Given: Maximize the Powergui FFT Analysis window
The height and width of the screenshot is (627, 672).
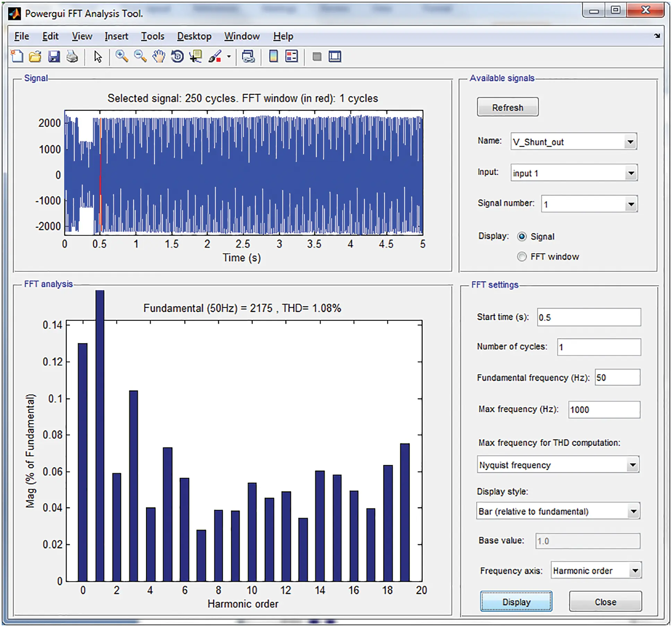Looking at the screenshot, I should tap(615, 10).
